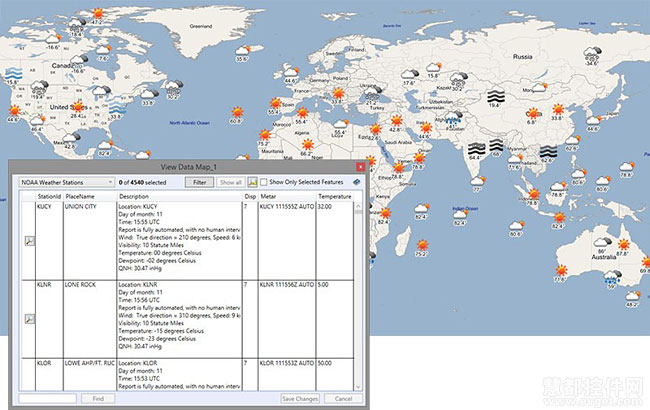The height and width of the screenshot is (410, 650).
Task: Click the temperature cell showing 50.00
Action: [335, 375]
